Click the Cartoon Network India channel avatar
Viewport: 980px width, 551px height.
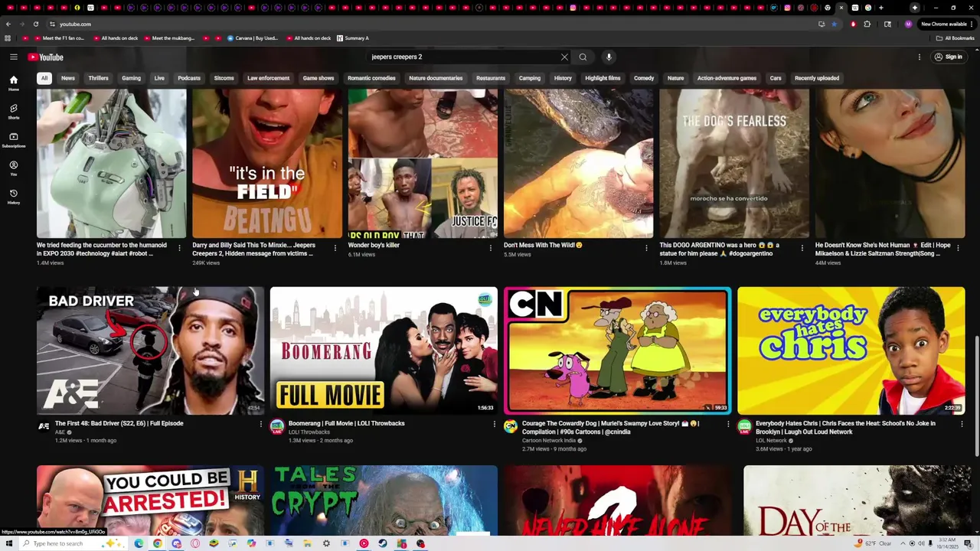[x=511, y=426]
